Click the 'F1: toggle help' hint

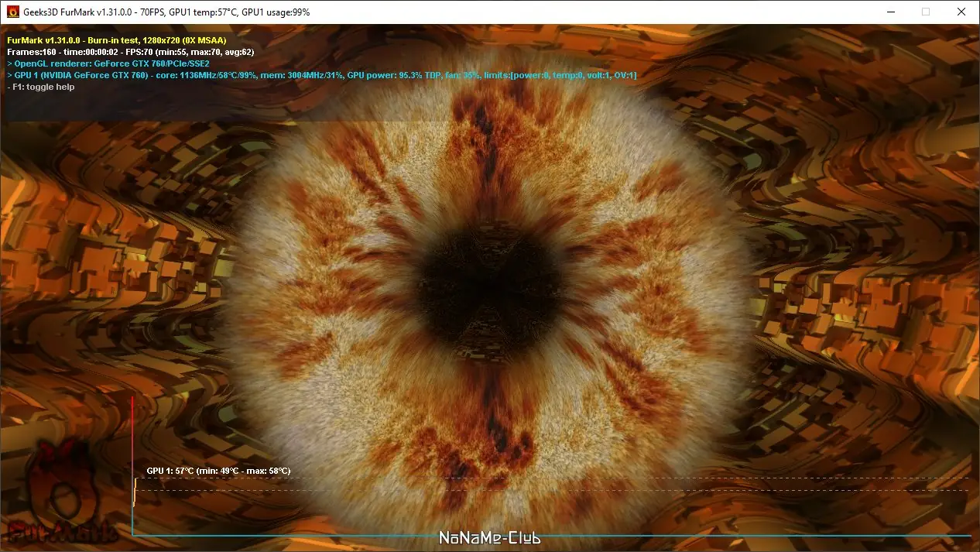tap(40, 87)
